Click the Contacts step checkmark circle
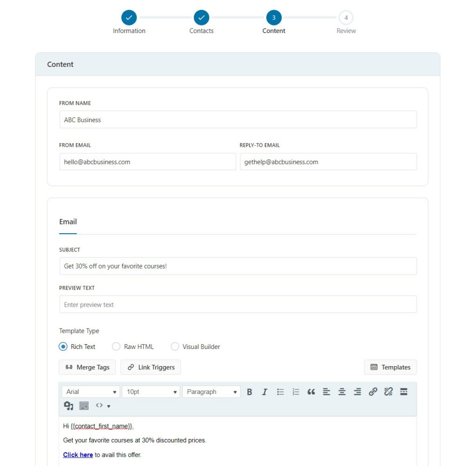This screenshot has width=476, height=466. pyautogui.click(x=202, y=18)
